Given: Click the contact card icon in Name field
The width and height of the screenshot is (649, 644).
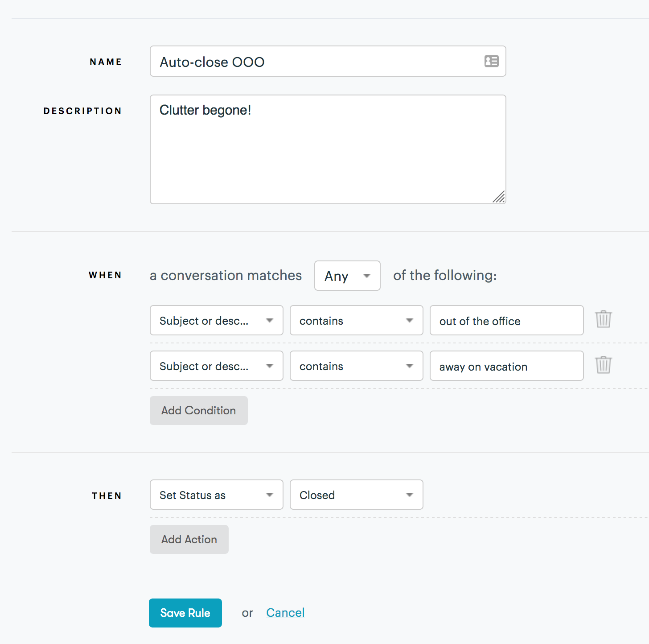Looking at the screenshot, I should 491,61.
